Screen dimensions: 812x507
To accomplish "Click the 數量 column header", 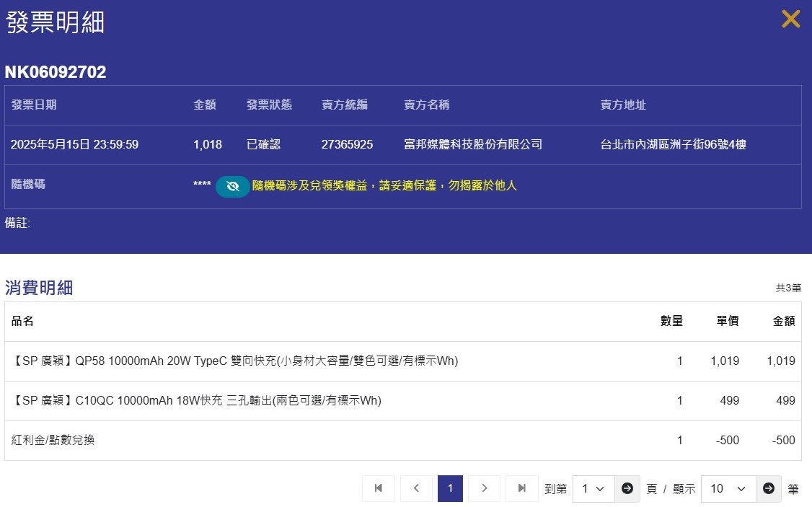I will (671, 322).
